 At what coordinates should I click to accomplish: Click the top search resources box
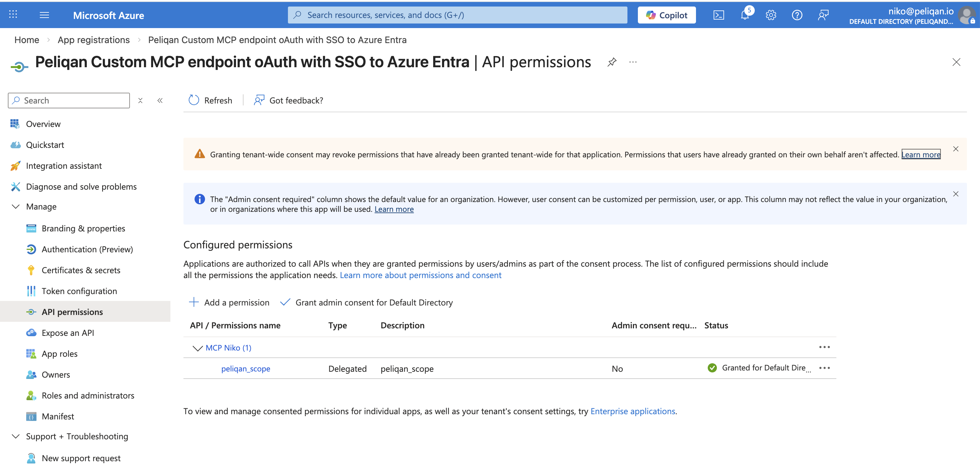coord(457,15)
